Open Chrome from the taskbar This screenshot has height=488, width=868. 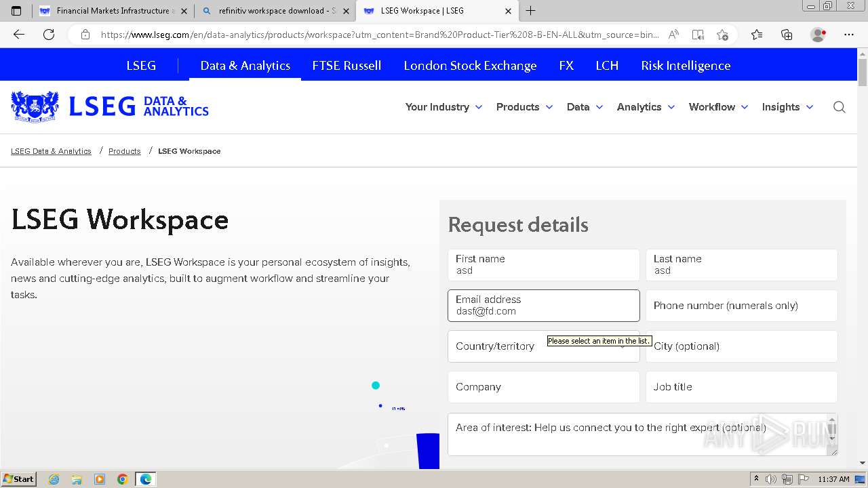pos(123,479)
